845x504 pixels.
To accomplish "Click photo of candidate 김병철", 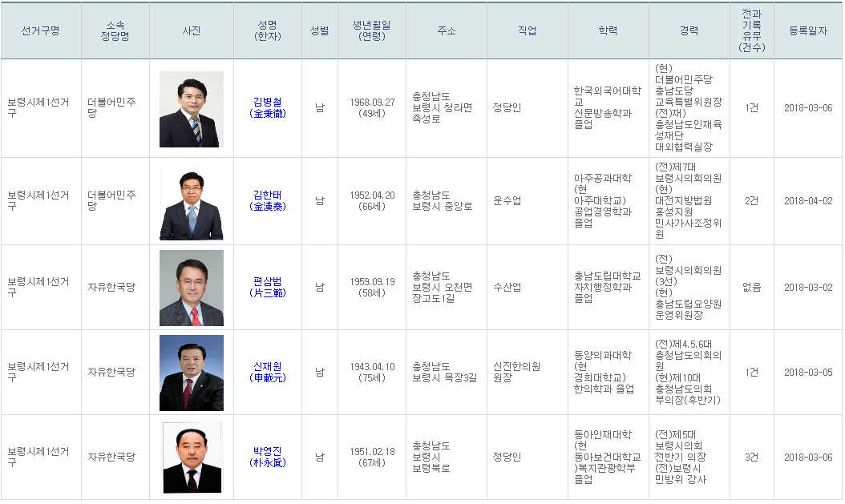I will point(192,109).
